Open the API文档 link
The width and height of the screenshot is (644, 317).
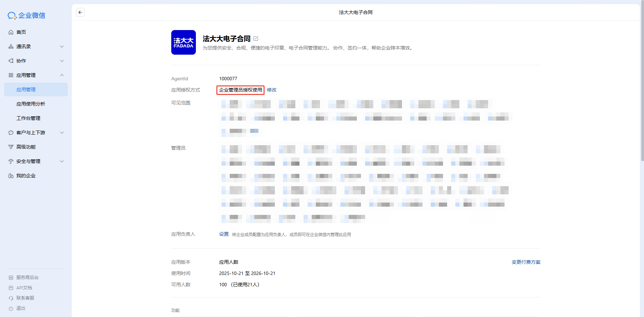point(24,288)
